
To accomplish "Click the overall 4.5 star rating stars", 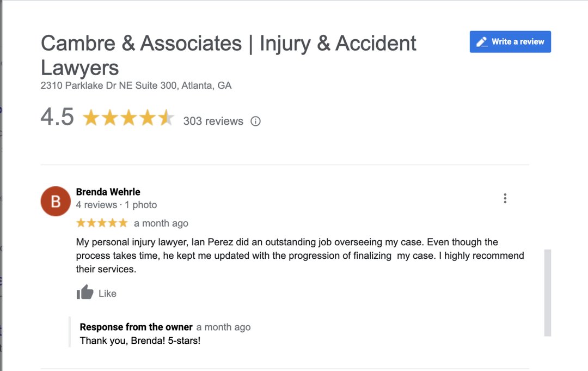I will pyautogui.click(x=128, y=118).
